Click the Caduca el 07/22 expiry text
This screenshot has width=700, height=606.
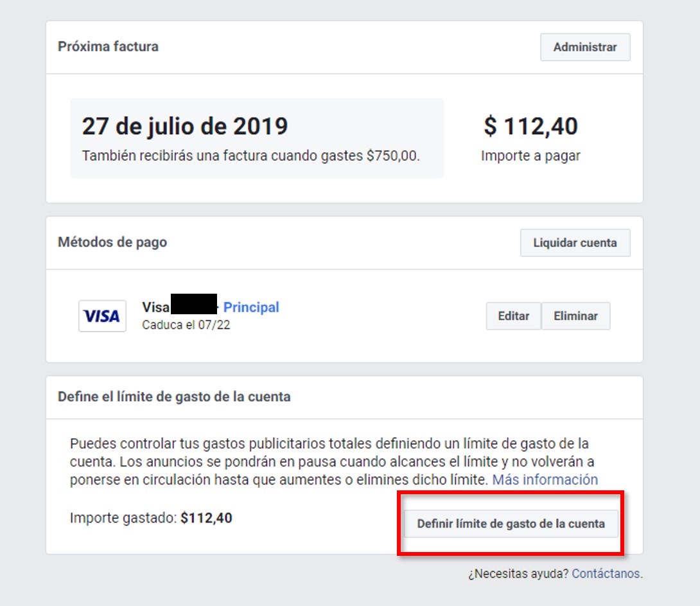click(186, 325)
